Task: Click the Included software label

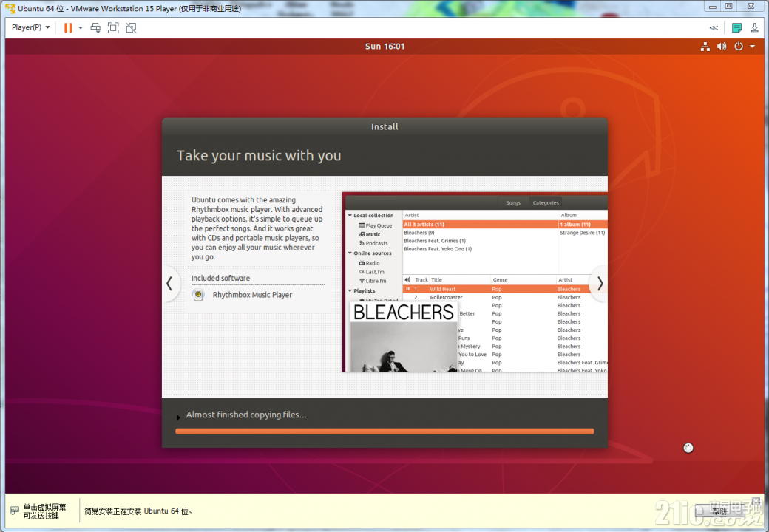Action: coord(220,279)
